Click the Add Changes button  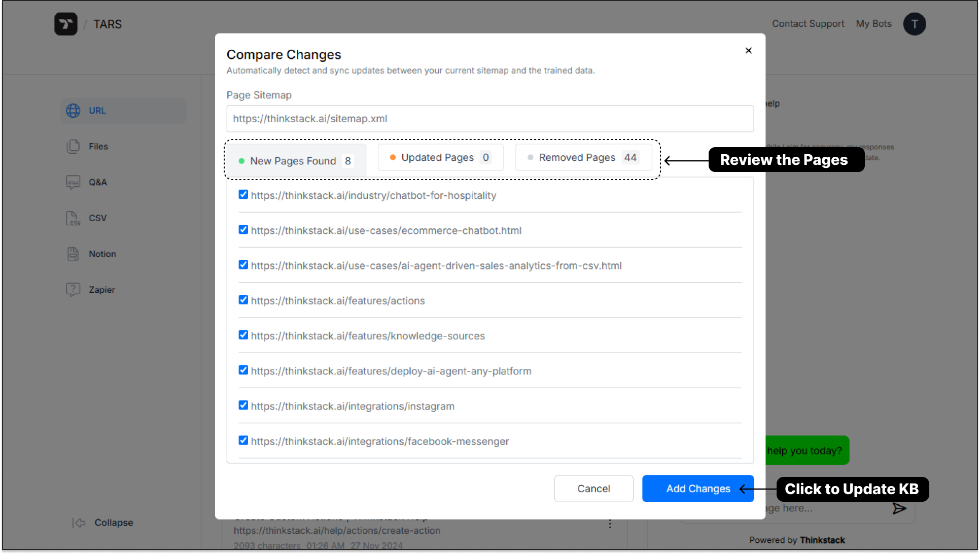pyautogui.click(x=698, y=489)
